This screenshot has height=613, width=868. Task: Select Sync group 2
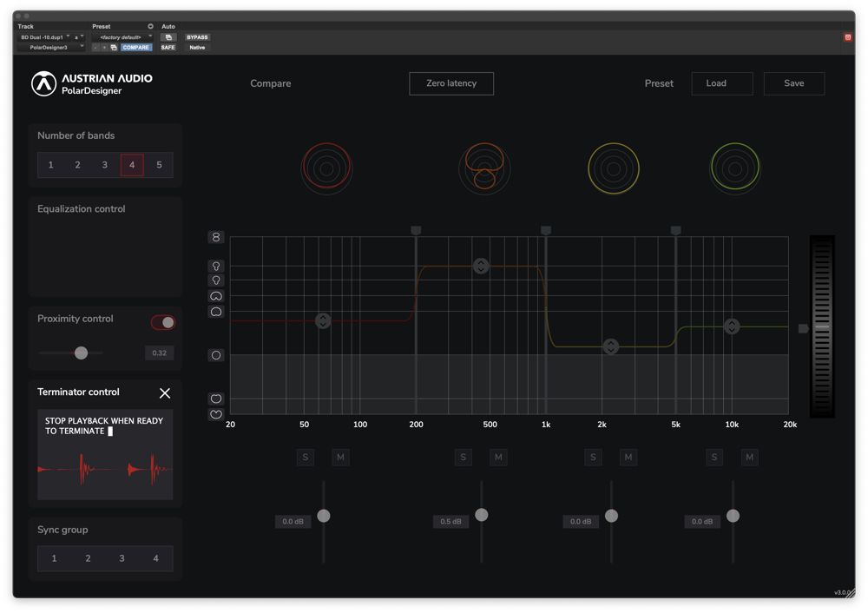[x=88, y=558]
